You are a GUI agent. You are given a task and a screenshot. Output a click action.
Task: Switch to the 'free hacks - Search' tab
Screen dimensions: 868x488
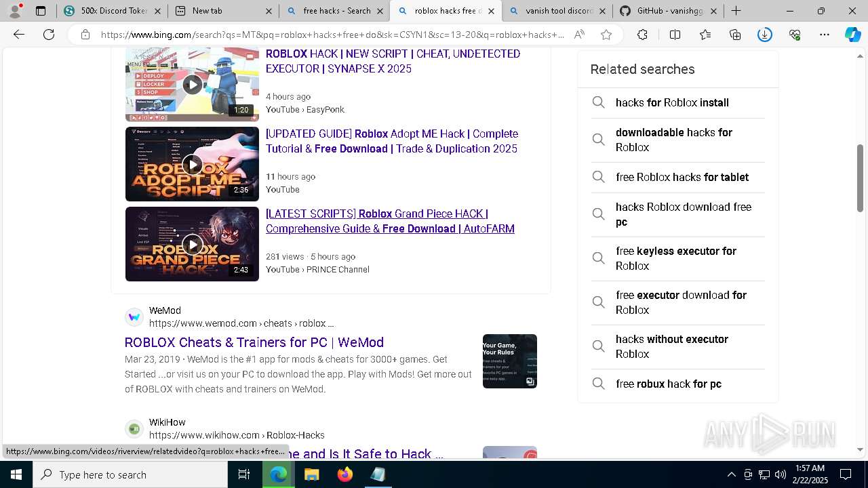coord(334,11)
